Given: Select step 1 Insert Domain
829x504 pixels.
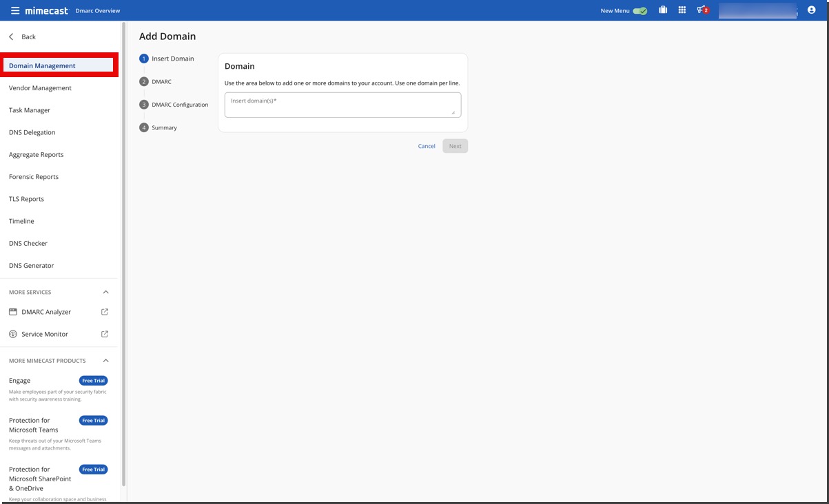Looking at the screenshot, I should (x=167, y=59).
